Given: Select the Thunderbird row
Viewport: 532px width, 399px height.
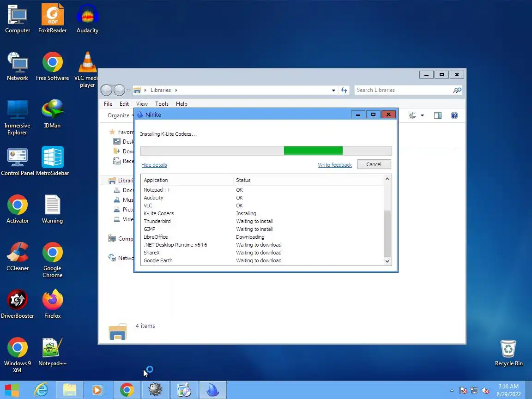Looking at the screenshot, I should [x=262, y=221].
